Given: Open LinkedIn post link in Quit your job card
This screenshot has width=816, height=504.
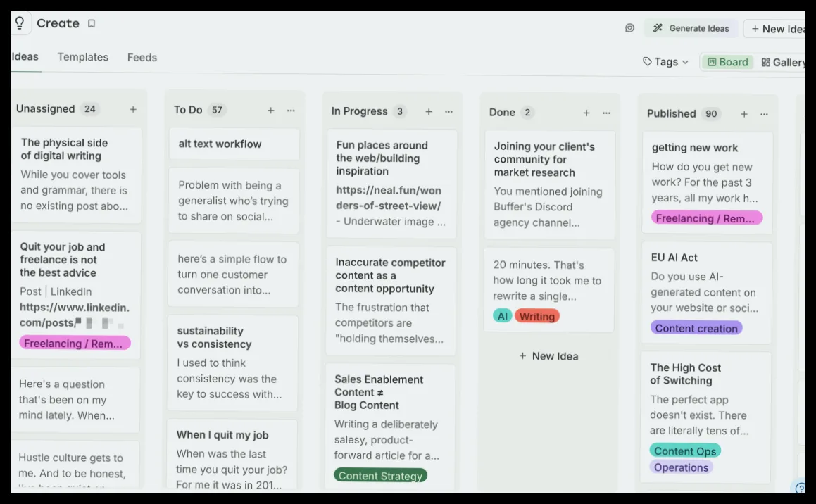Looking at the screenshot, I should coord(75,315).
